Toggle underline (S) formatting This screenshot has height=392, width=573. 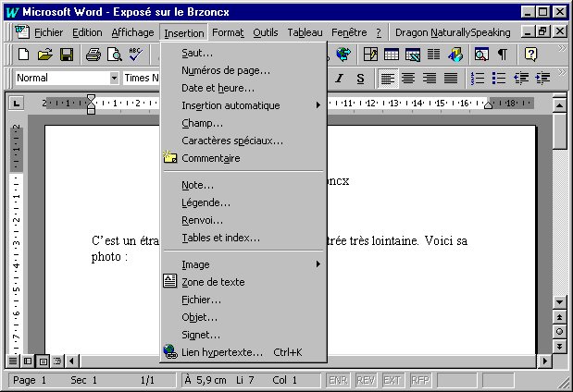(x=360, y=78)
